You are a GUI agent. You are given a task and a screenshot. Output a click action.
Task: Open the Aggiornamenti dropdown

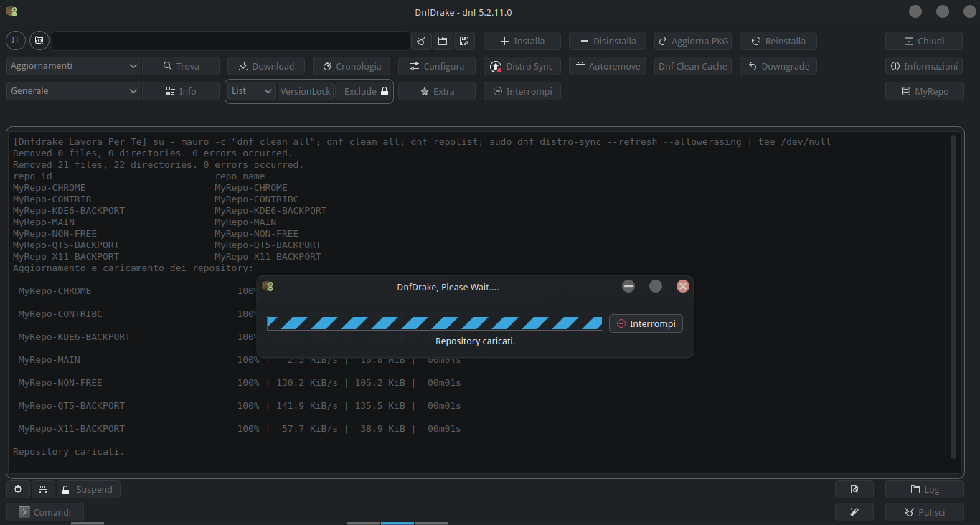pyautogui.click(x=74, y=66)
